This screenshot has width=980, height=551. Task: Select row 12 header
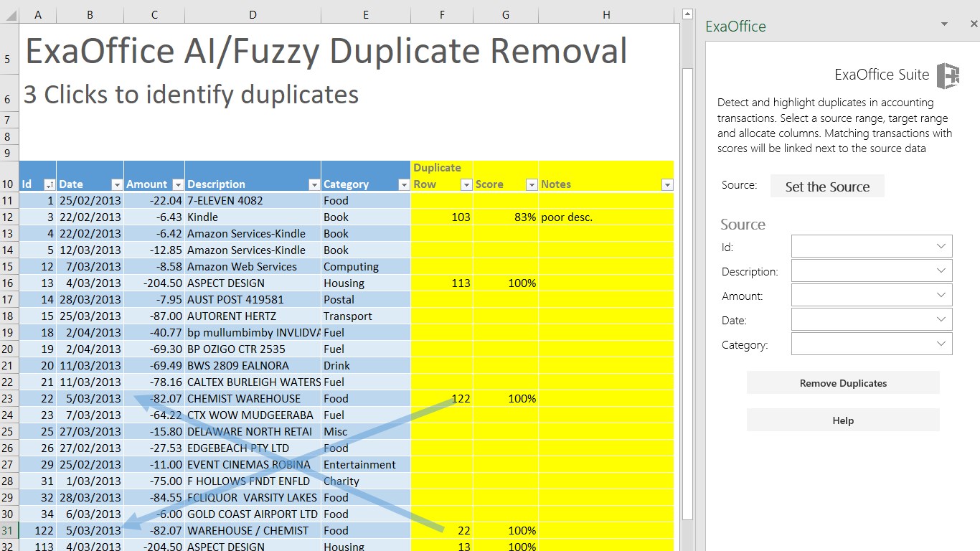click(x=9, y=217)
